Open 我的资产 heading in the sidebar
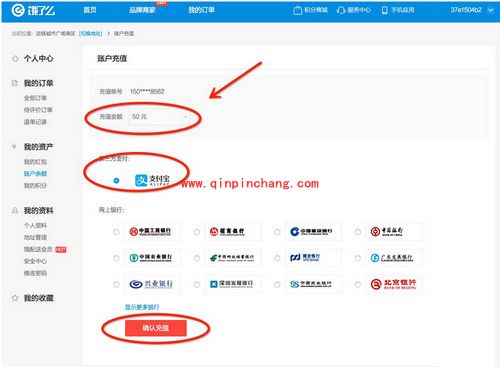 (x=38, y=147)
